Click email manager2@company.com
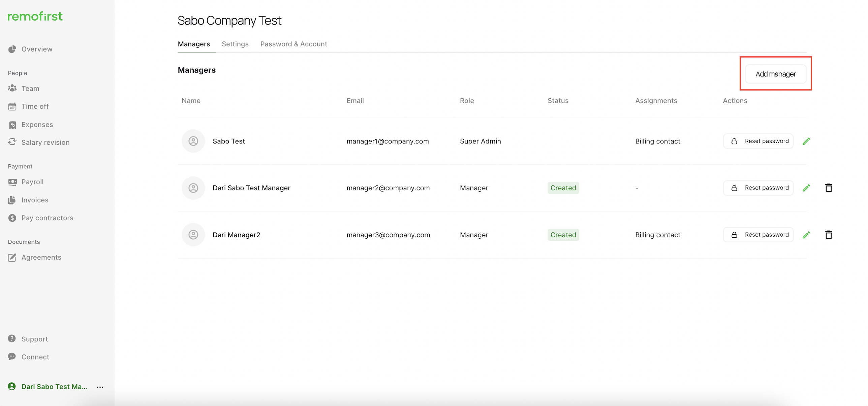Viewport: 868px width, 406px height. 388,188
